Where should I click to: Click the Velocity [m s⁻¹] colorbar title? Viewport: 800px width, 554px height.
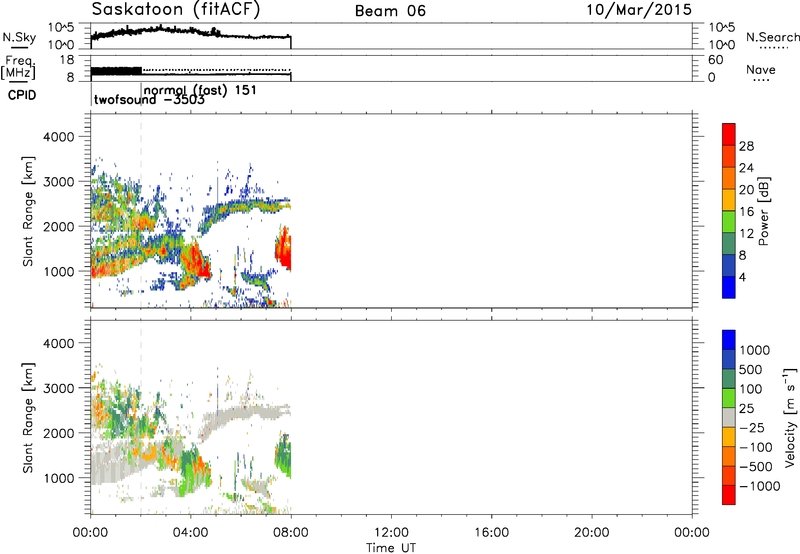coord(790,417)
